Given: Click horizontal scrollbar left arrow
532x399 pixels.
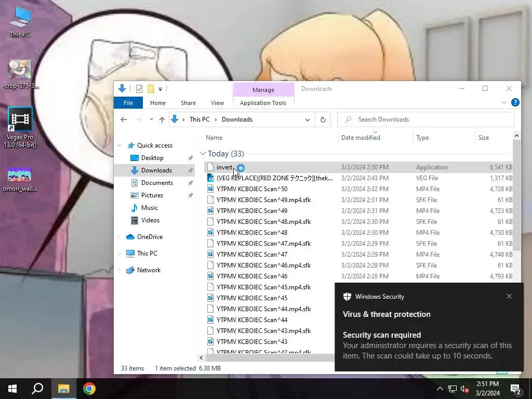Looking at the screenshot, I should (201, 357).
